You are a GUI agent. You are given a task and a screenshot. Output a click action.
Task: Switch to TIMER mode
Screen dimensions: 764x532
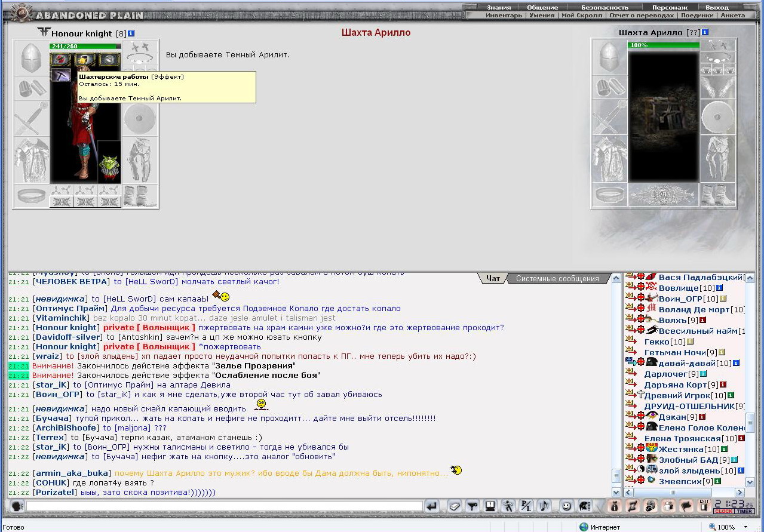pos(744,511)
